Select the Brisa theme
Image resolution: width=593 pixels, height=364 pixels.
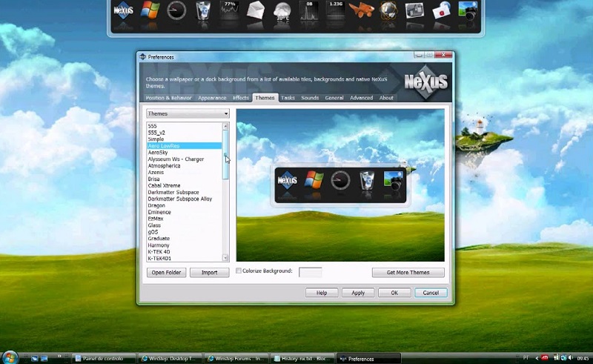pos(184,179)
